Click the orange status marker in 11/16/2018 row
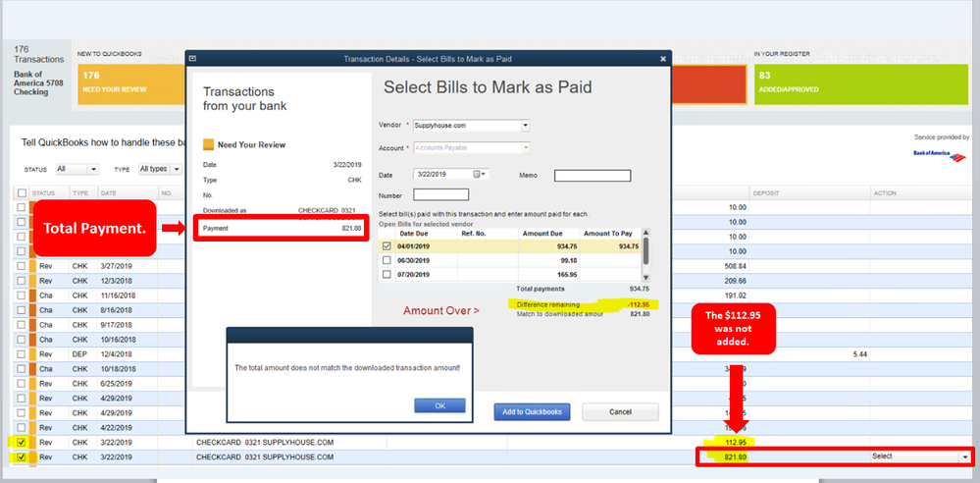Image resolution: width=980 pixels, height=483 pixels. (x=32, y=295)
